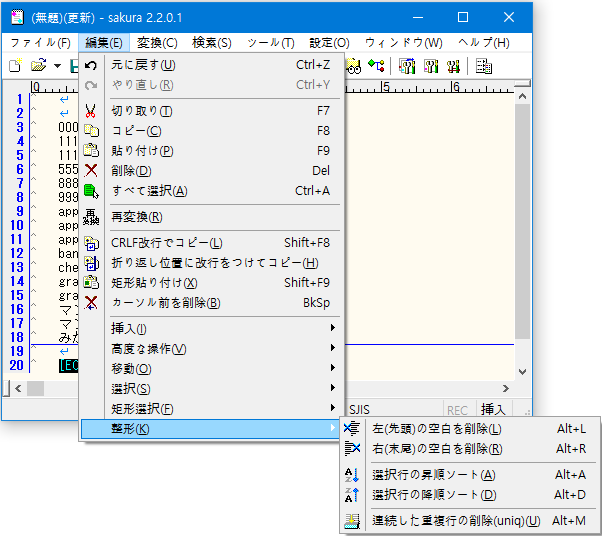
Task: Open the 設定(O) menu
Action: pos(329,43)
